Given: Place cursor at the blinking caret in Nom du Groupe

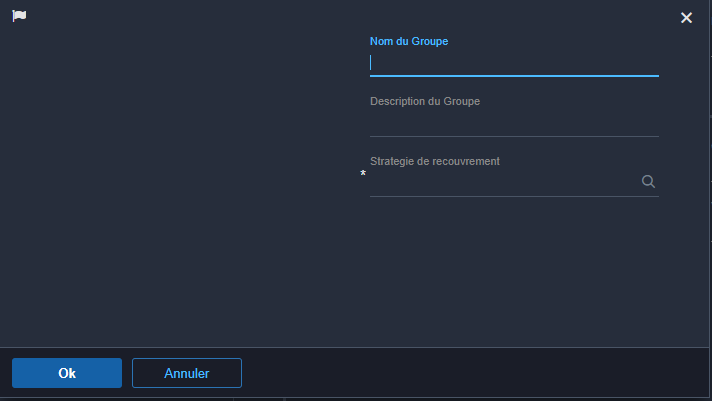Looking at the screenshot, I should [x=371, y=63].
